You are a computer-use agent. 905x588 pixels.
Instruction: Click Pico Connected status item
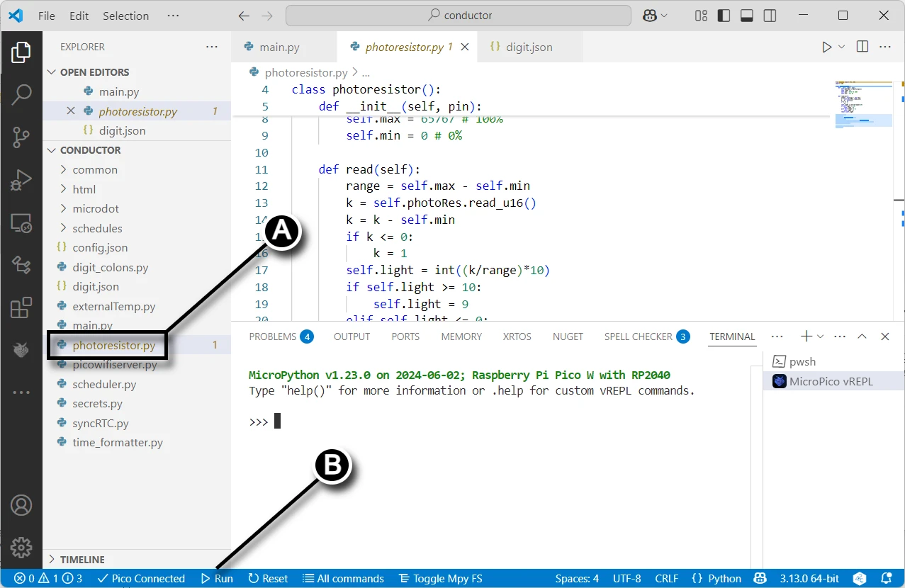(x=141, y=579)
